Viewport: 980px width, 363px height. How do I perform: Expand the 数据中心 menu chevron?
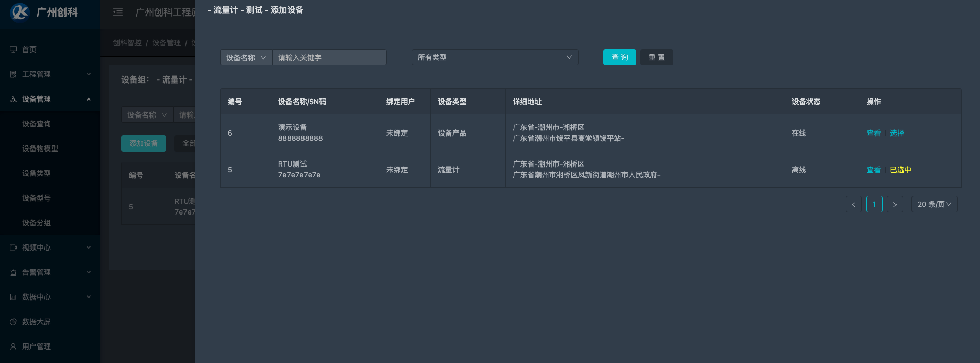click(x=89, y=297)
